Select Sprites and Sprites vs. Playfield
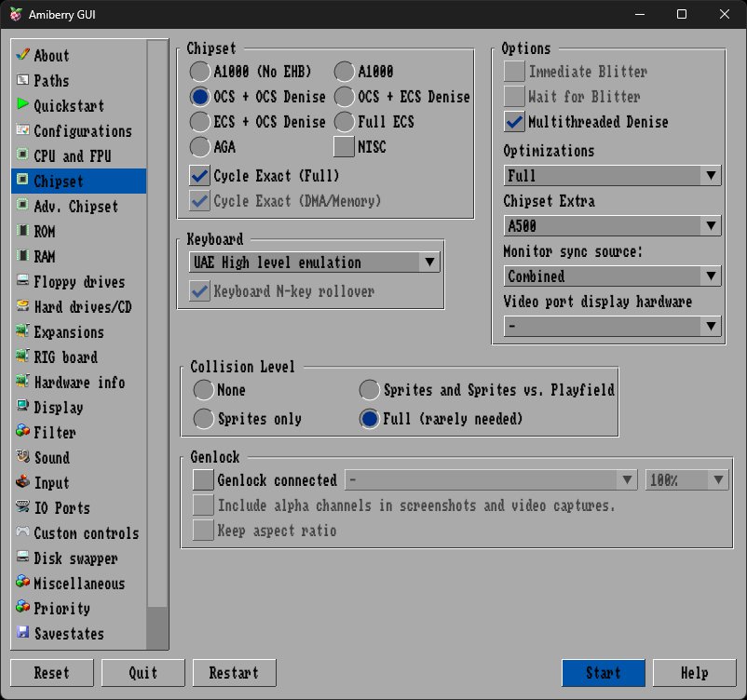The image size is (747, 700). point(487,390)
